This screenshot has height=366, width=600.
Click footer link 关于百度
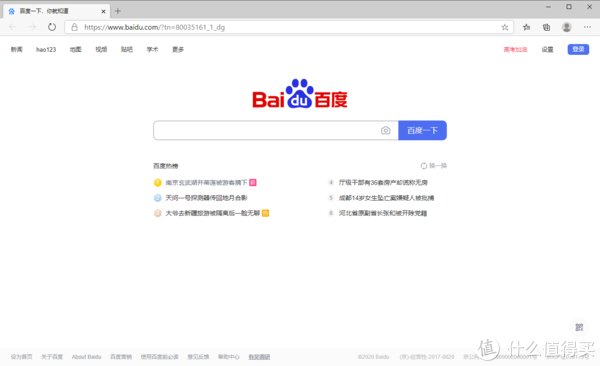point(52,357)
